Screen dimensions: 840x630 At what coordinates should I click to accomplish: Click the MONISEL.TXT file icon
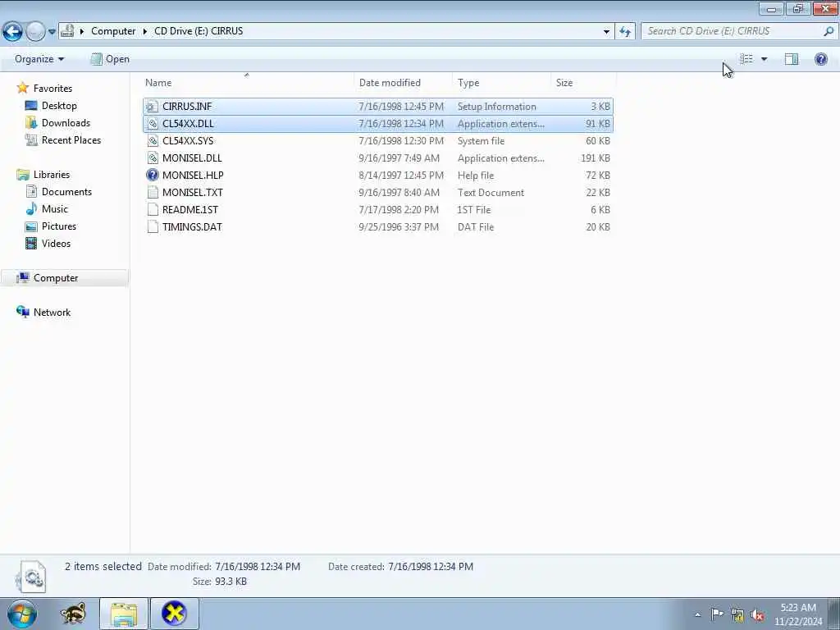153,192
